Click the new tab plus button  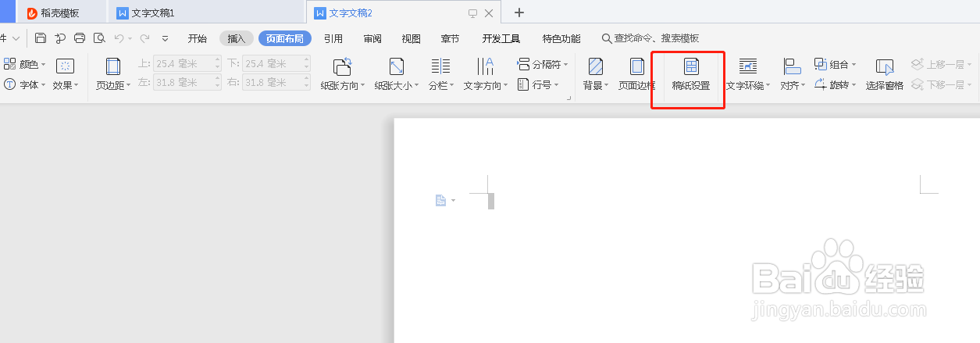point(519,13)
